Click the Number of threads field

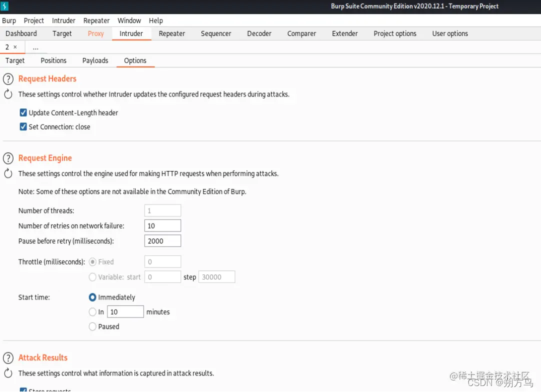click(x=162, y=210)
